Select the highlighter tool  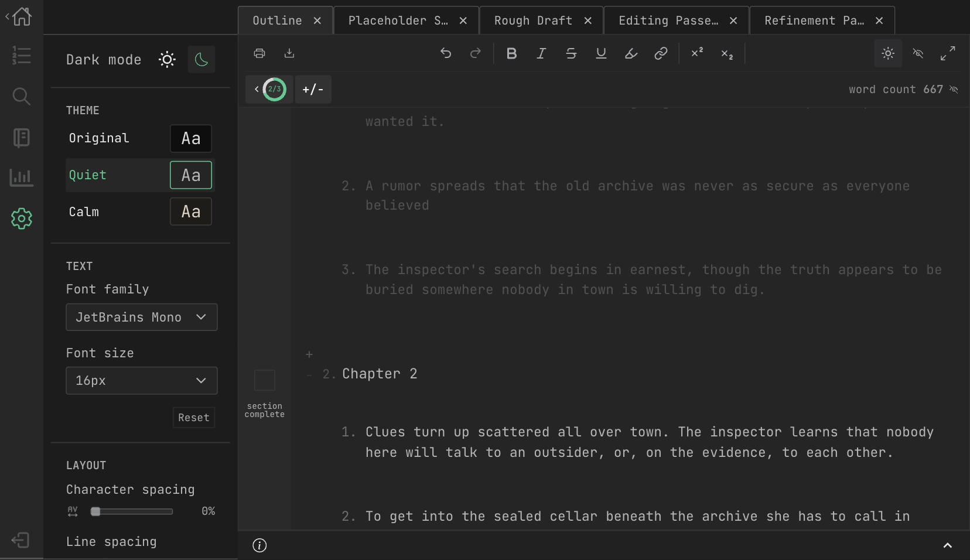click(631, 53)
